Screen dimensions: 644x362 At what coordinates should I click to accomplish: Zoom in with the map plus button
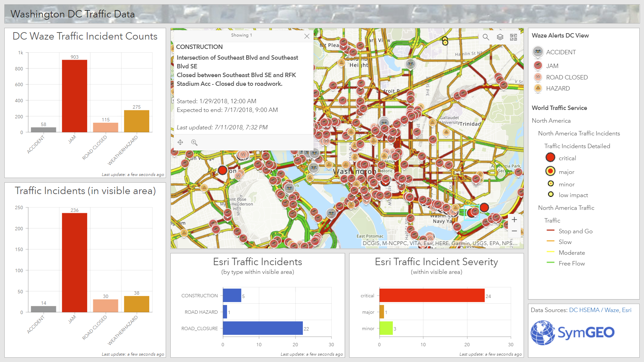[514, 220]
